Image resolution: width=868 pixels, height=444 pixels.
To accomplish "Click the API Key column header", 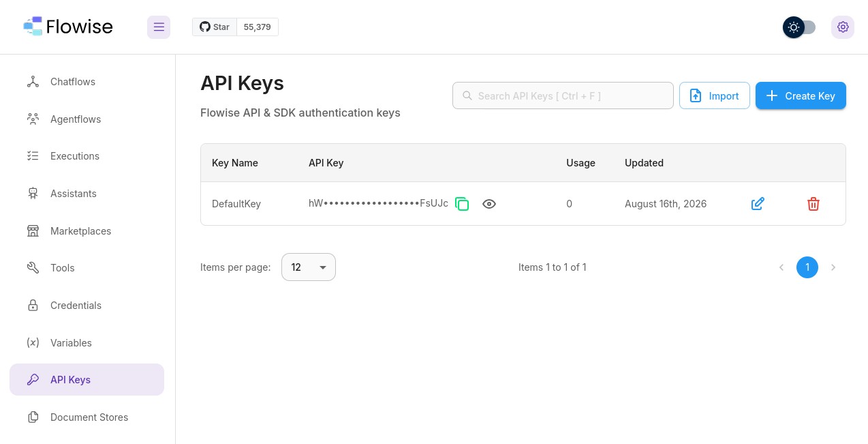I will click(326, 163).
